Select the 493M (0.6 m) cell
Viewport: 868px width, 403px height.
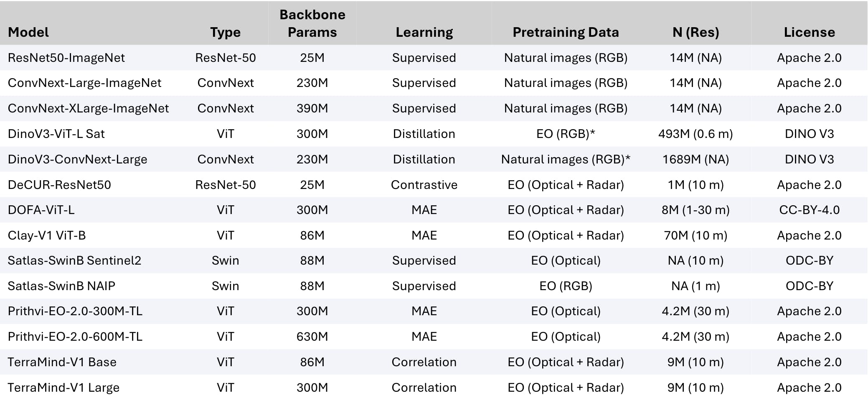point(695,134)
